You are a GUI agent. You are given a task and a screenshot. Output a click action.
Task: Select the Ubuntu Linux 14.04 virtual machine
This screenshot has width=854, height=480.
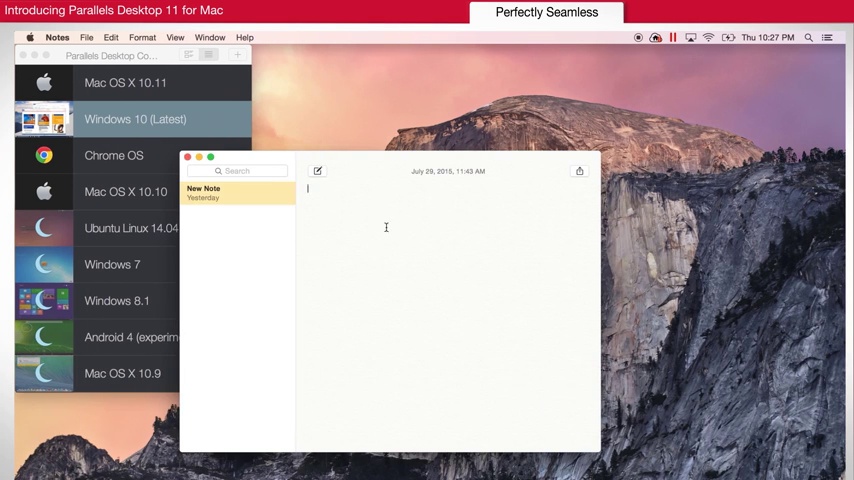click(x=97, y=228)
